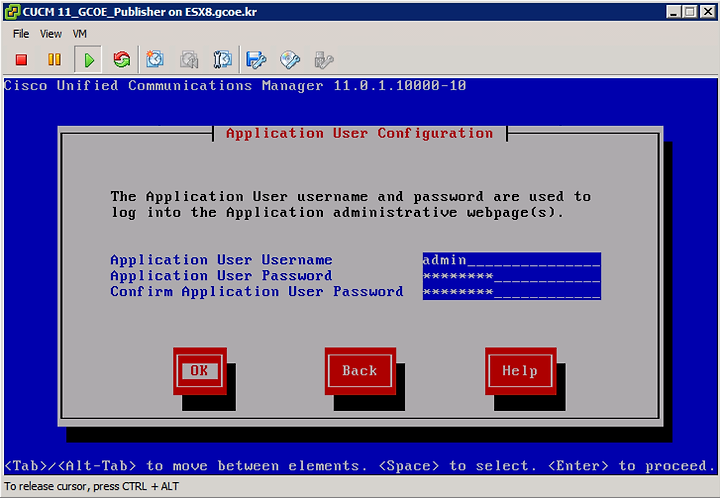Click the floppy drive connect icon
Image resolution: width=720 pixels, height=498 pixels.
(x=256, y=60)
